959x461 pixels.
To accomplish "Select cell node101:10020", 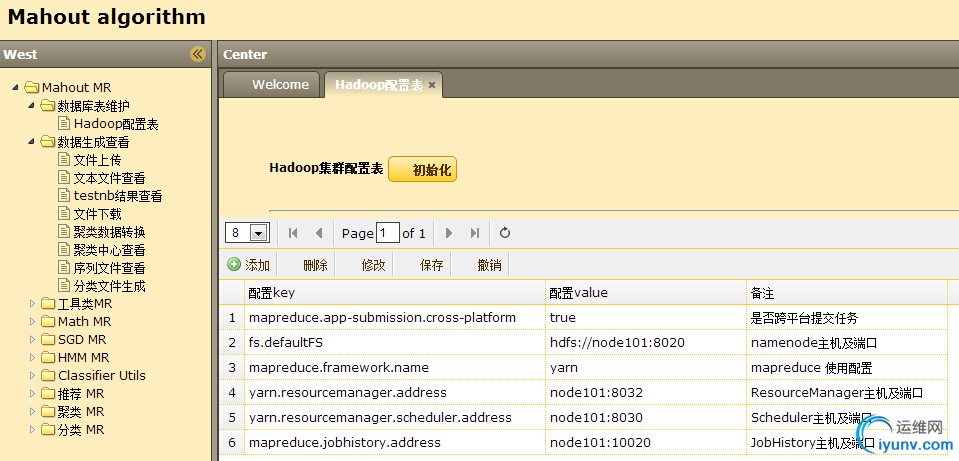I will coord(646,442).
